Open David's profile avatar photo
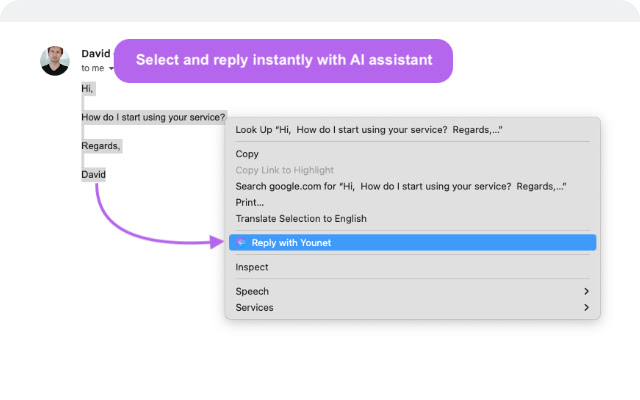Viewport: 640px width, 400px height. [55, 60]
